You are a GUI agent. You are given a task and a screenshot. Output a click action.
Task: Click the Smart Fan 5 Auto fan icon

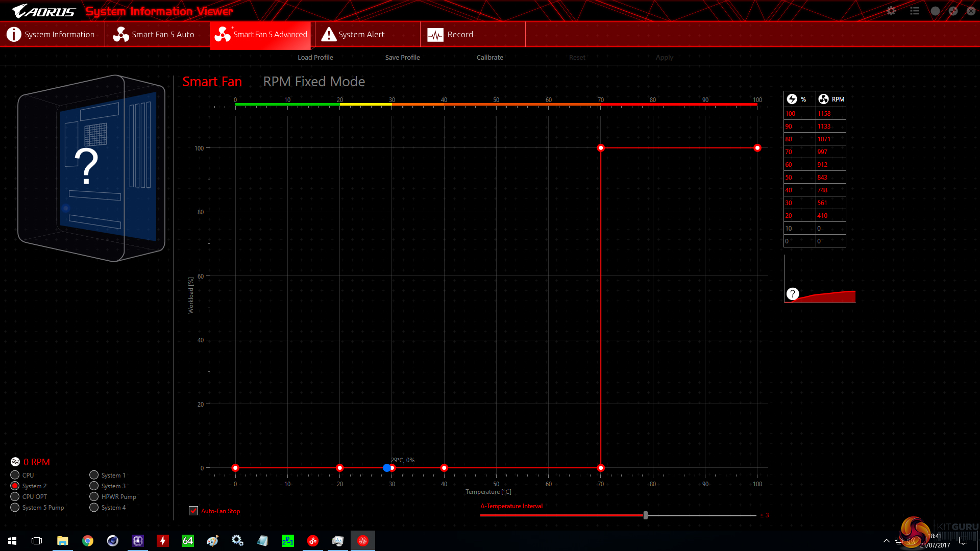click(120, 34)
